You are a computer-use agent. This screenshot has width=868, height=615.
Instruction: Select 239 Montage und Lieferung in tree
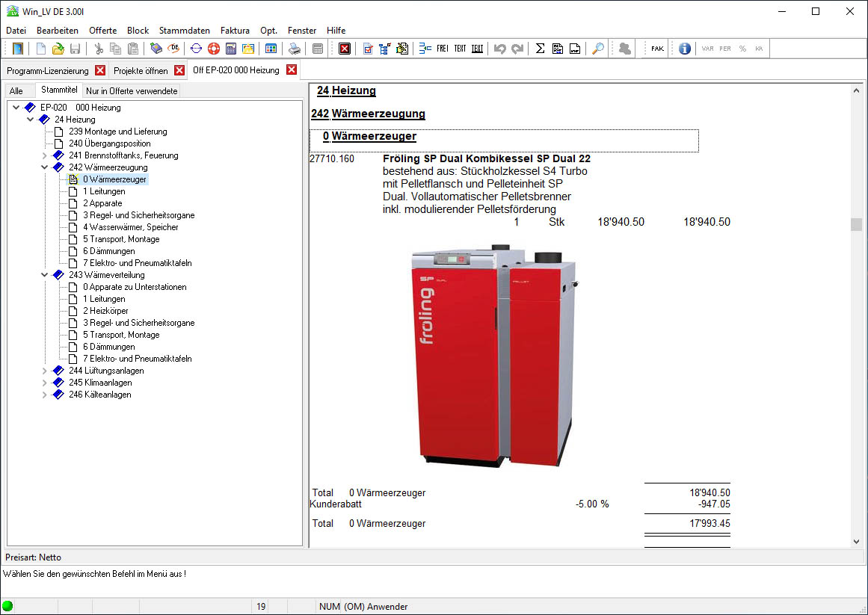118,132
